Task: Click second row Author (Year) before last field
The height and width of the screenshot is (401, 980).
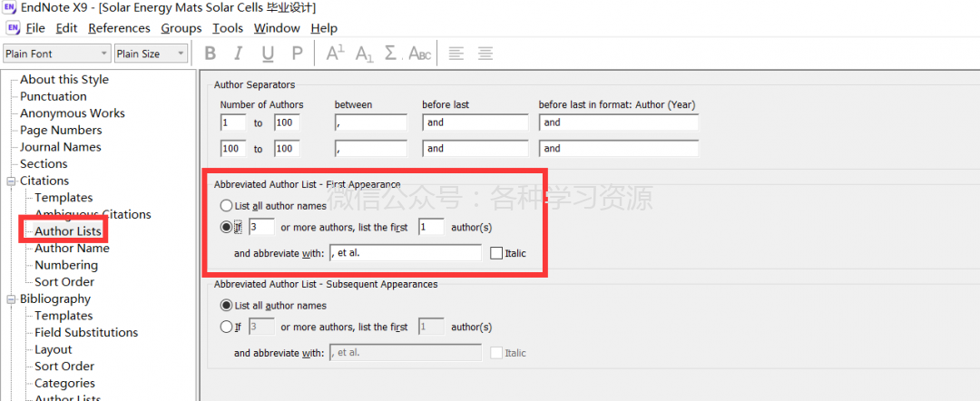Action: (x=618, y=149)
